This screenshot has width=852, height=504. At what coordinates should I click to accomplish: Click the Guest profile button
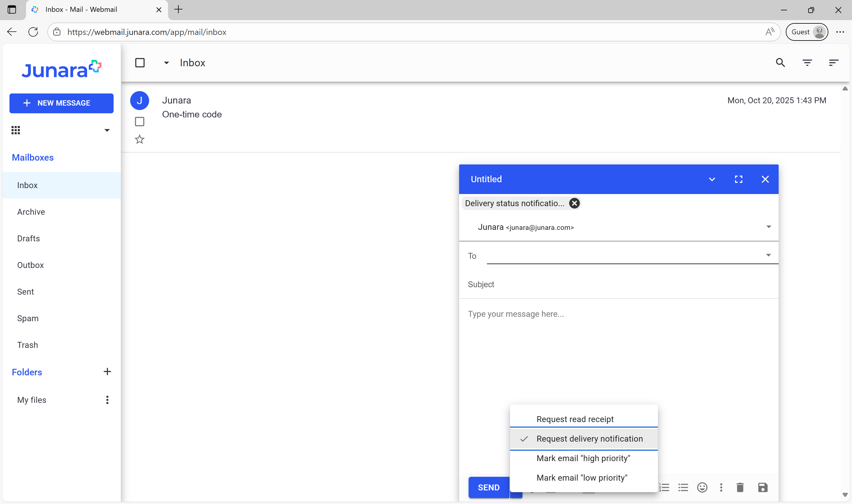(806, 32)
